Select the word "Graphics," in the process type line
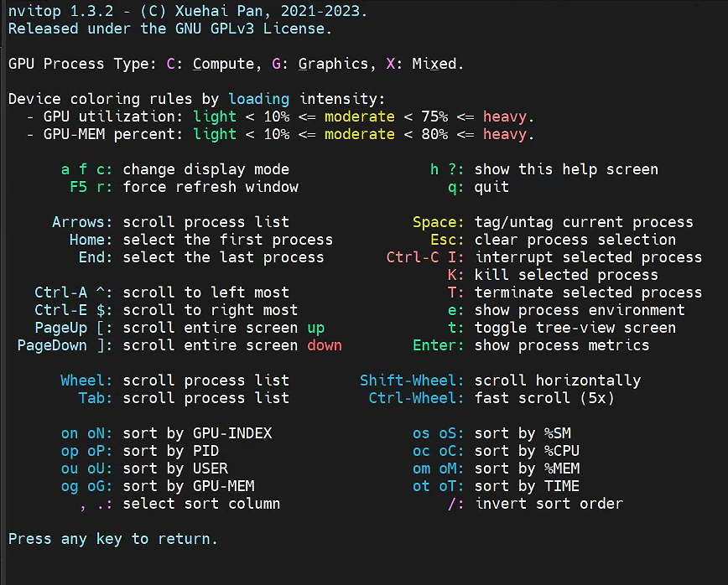The image size is (728, 585). tap(336, 64)
